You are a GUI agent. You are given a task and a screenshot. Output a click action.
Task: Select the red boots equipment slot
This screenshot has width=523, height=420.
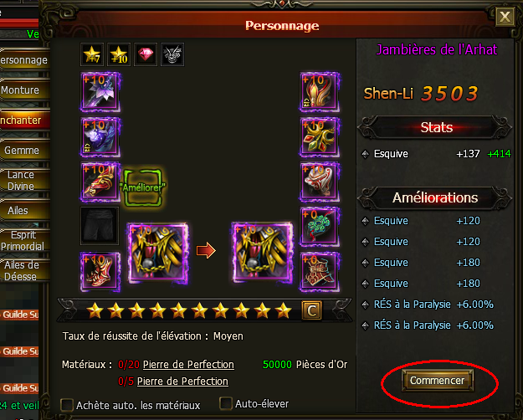pyautogui.click(x=100, y=272)
